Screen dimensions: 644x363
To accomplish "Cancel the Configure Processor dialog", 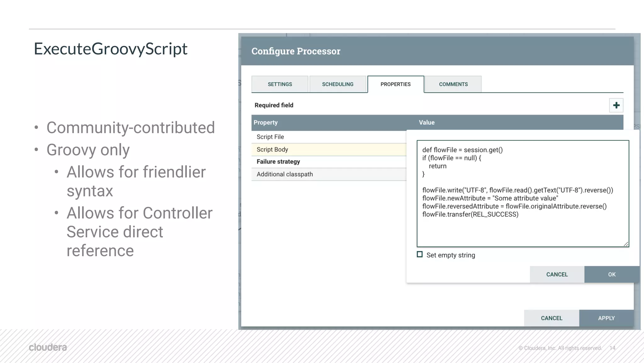I will 552,318.
